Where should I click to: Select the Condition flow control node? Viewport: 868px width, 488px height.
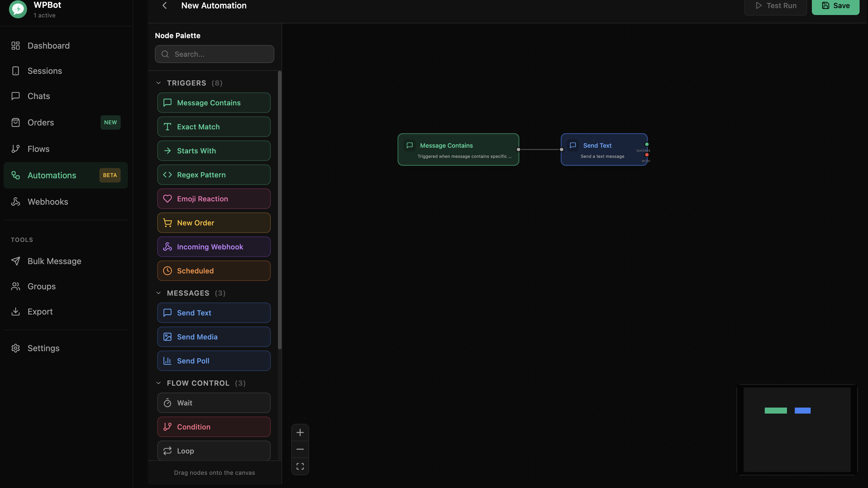[x=214, y=427]
